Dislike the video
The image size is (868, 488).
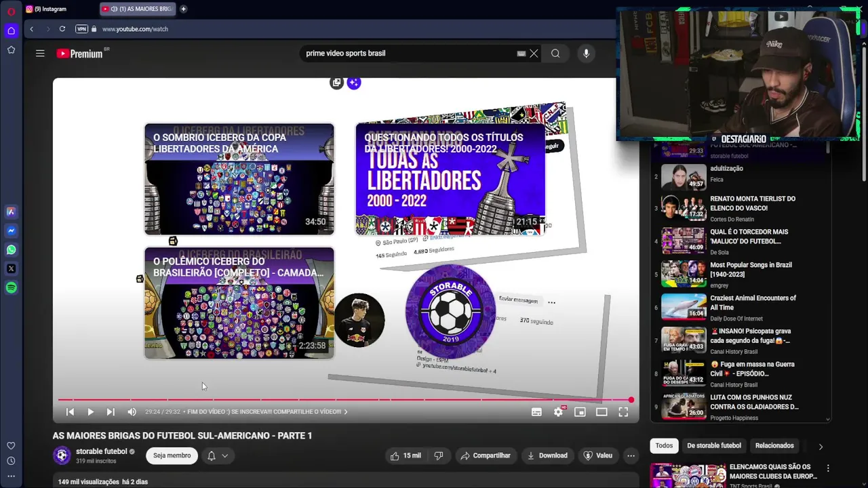coord(438,455)
